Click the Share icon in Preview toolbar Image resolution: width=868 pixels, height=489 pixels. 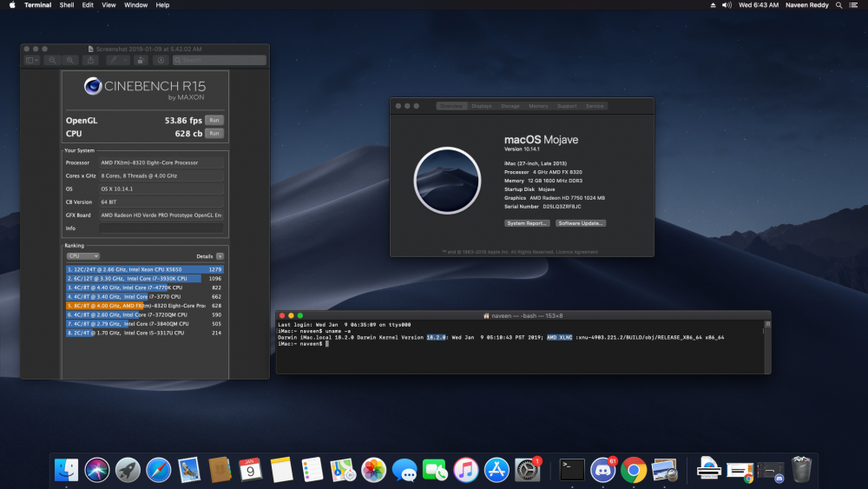[x=91, y=60]
